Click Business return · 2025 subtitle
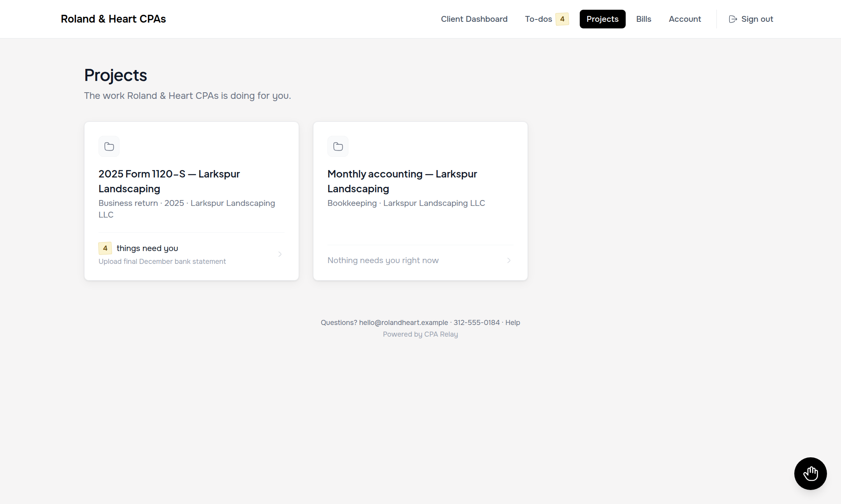 [187, 209]
